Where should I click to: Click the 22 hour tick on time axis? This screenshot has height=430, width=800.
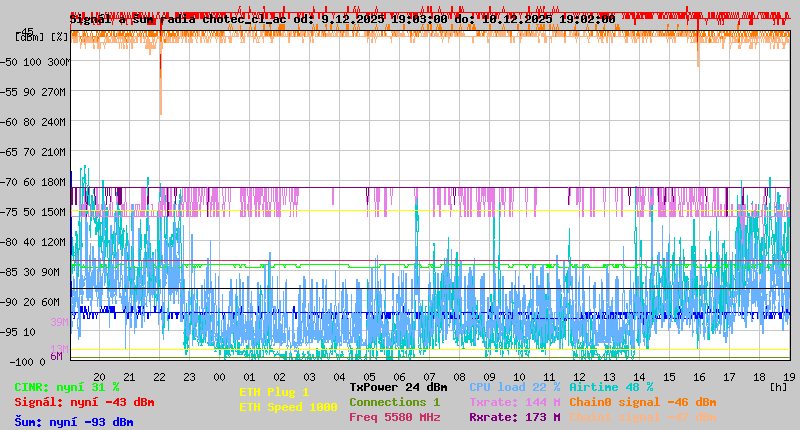159,377
